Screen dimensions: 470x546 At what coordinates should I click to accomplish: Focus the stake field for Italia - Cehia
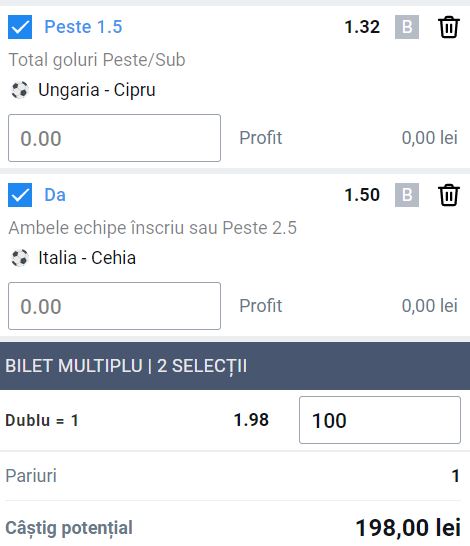[114, 306]
